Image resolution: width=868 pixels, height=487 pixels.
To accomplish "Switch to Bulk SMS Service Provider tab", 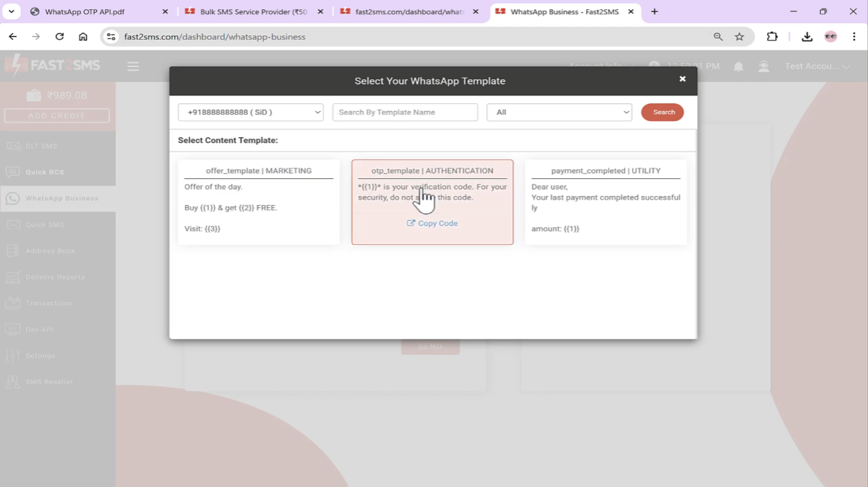I will tap(253, 12).
